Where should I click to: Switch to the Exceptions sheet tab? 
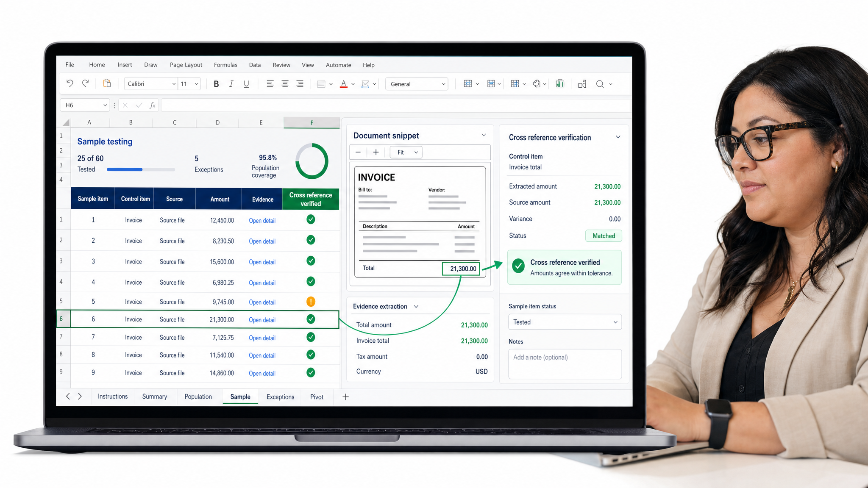click(x=280, y=397)
